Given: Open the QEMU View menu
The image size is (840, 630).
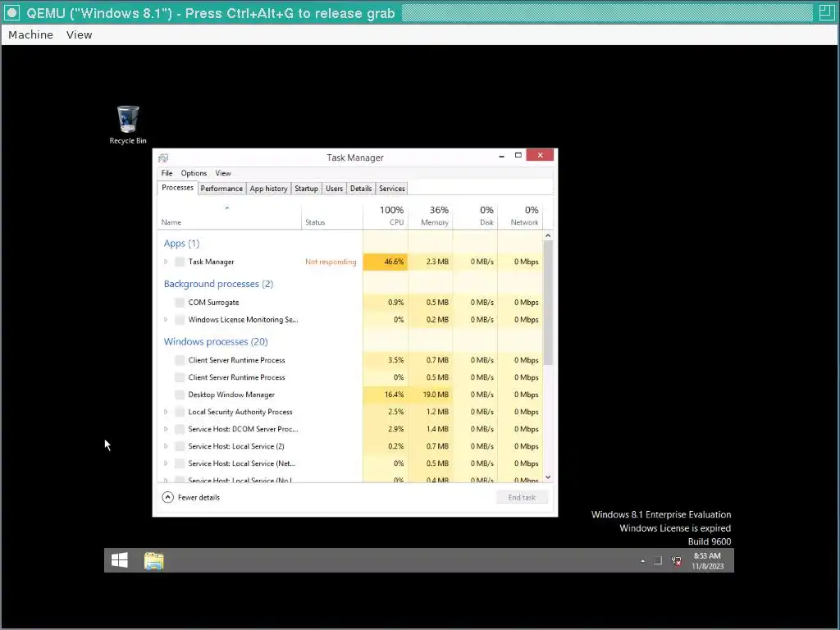Looking at the screenshot, I should (x=80, y=34).
